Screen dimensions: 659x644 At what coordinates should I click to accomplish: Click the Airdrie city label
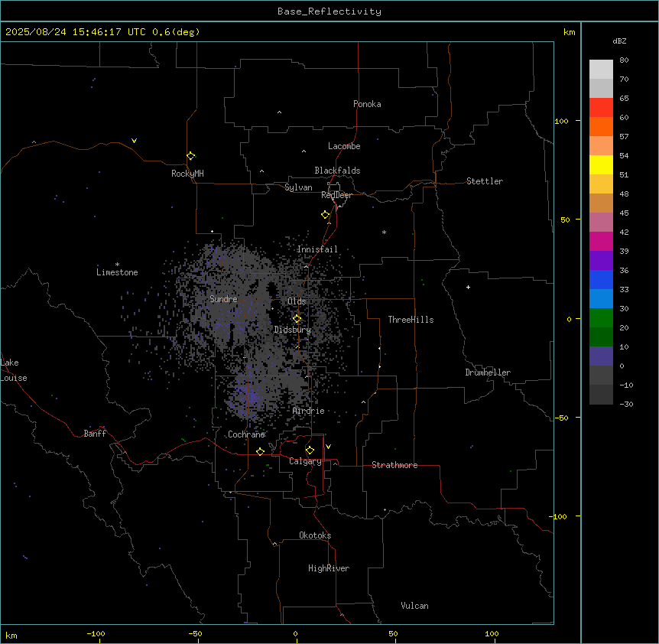(x=309, y=411)
